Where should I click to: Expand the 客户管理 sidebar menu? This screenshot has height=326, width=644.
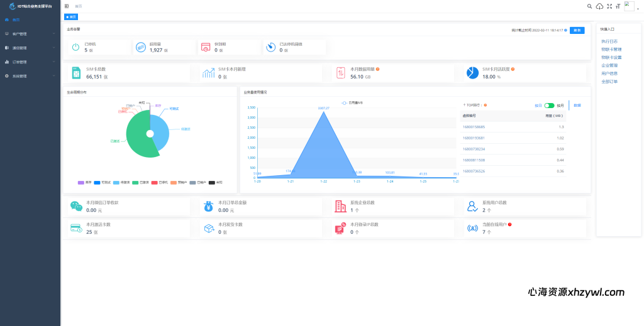[x=30, y=34]
